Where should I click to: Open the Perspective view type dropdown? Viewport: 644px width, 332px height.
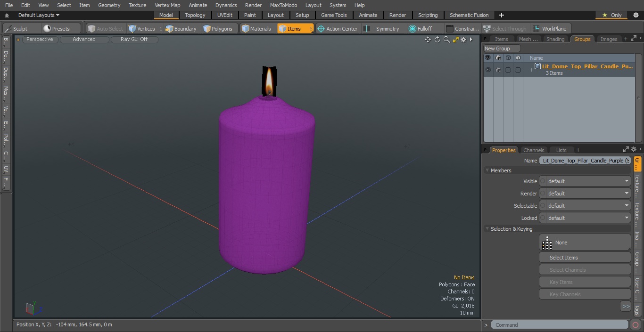40,39
